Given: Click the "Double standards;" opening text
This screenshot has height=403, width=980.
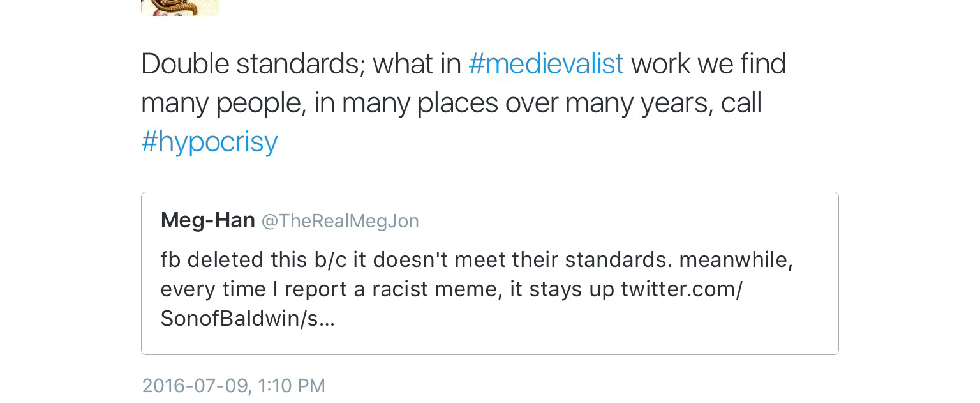Looking at the screenshot, I should [252, 64].
